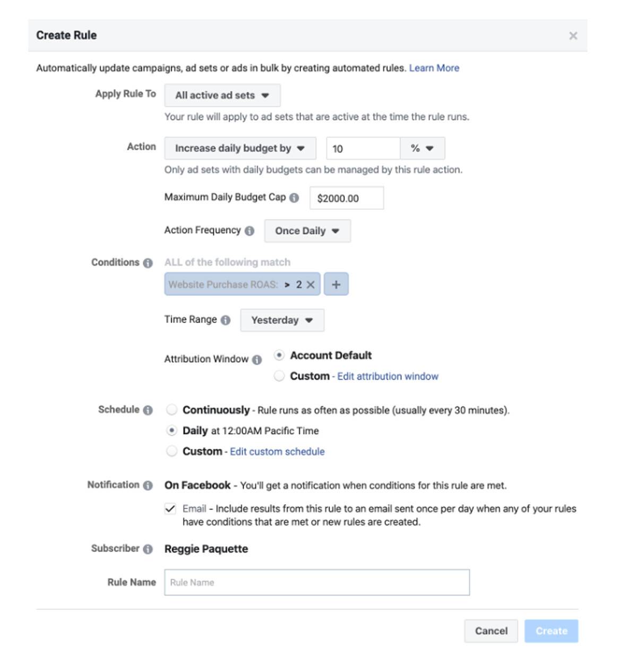Open the Yesterday time range dropdown
Screen dimensions: 619x672
(281, 320)
